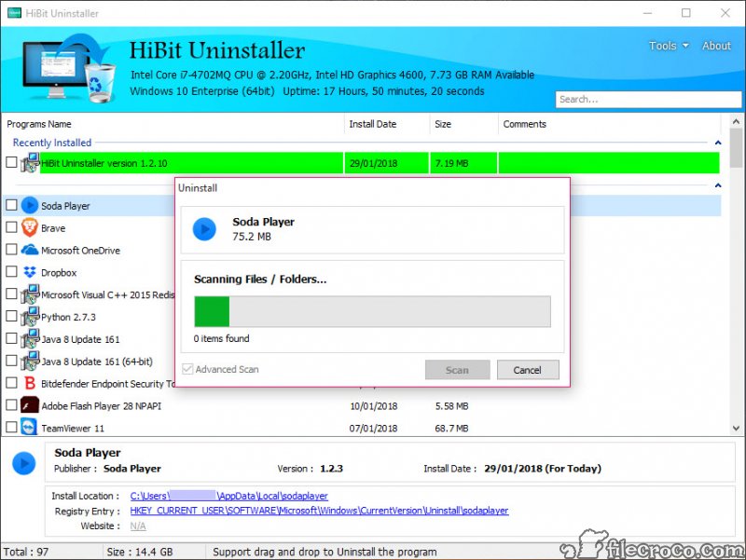Click the HiBit Uninstaller logo in header
This screenshot has height=560, width=746.
point(69,68)
